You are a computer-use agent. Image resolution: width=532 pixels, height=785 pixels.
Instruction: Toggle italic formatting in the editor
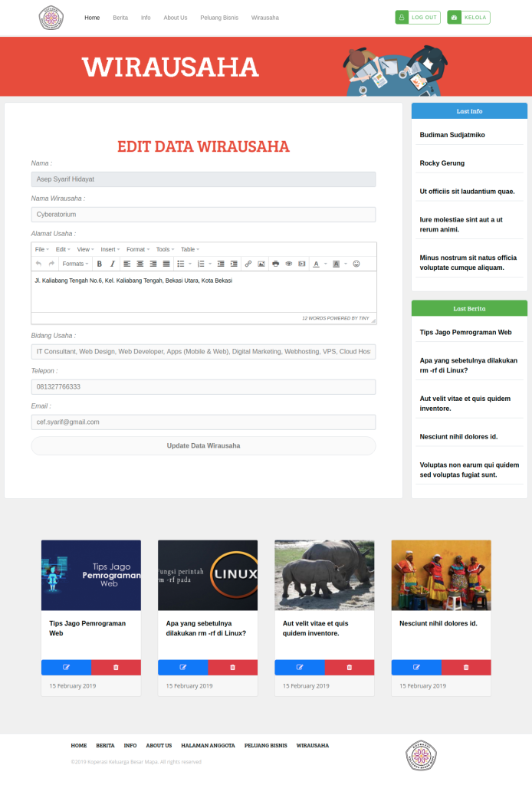pos(112,264)
